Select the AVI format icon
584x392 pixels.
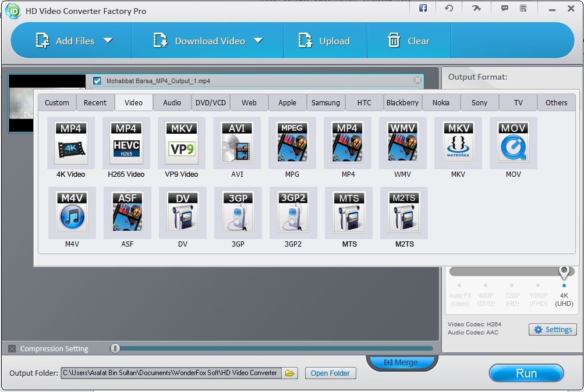[237, 143]
